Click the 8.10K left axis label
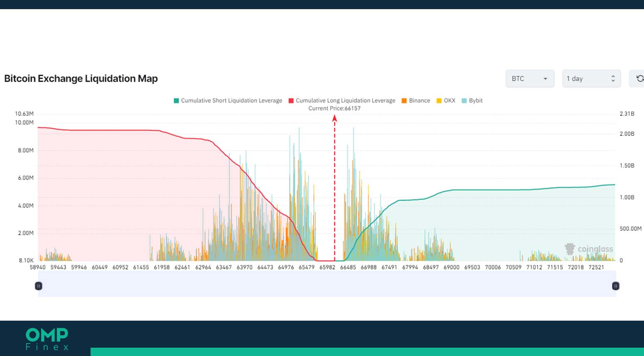Screen dimensions: 644x356 (26, 260)
